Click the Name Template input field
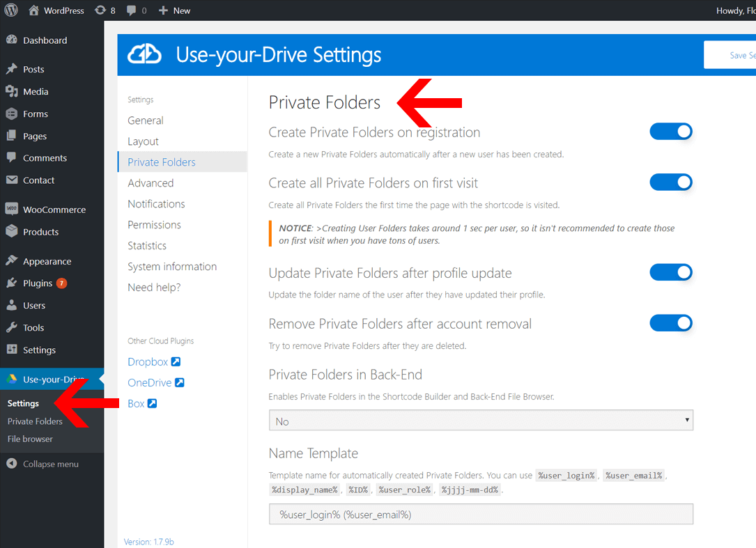756x548 pixels. click(481, 515)
